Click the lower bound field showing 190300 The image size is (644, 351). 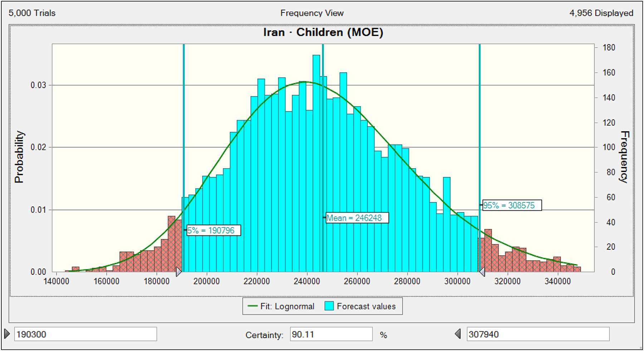pos(85,334)
